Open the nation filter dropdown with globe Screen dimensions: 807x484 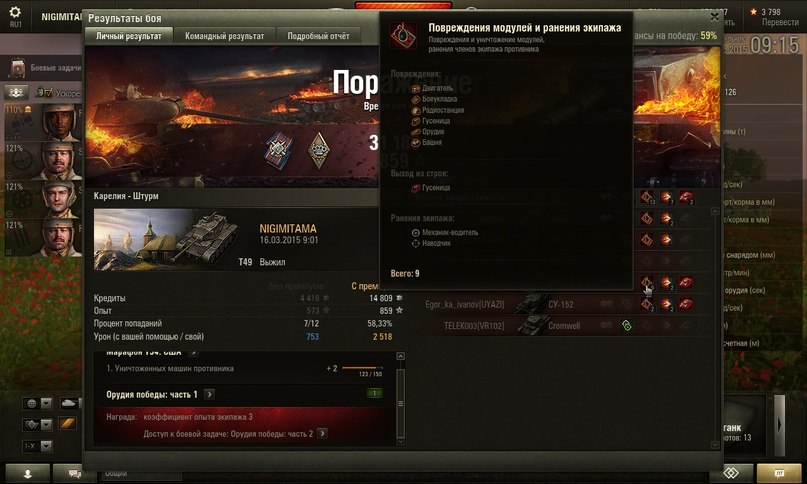tap(37, 403)
